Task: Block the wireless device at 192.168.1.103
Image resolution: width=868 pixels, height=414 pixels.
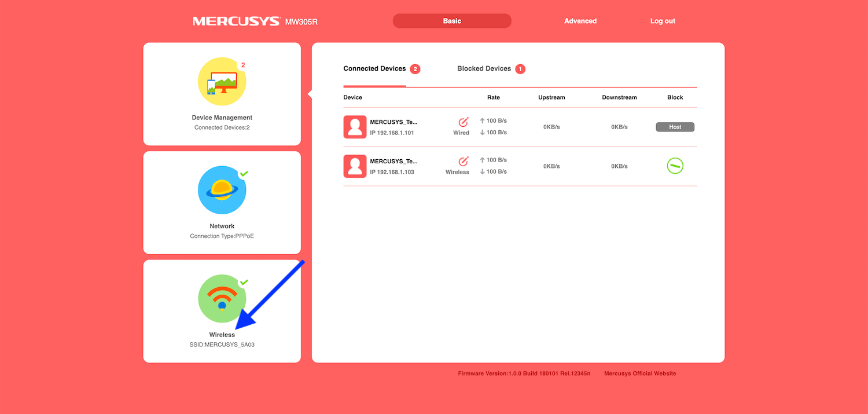Action: pos(675,166)
